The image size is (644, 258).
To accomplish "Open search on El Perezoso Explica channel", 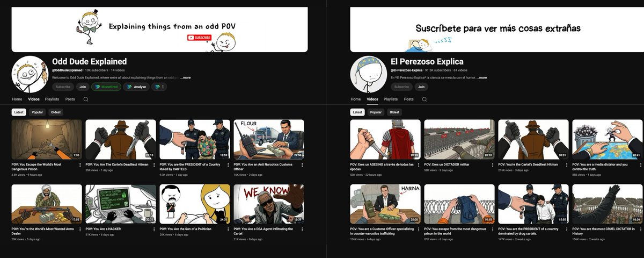I will (425, 99).
